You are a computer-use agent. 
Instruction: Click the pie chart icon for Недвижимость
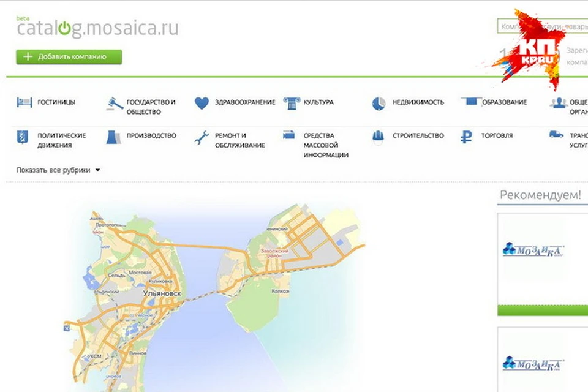[379, 103]
